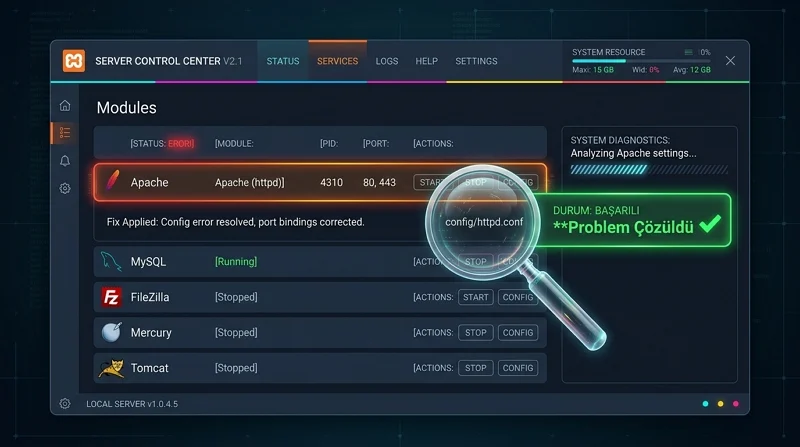Click the config/httpd.conf file path
The height and width of the screenshot is (447, 800).
(484, 222)
